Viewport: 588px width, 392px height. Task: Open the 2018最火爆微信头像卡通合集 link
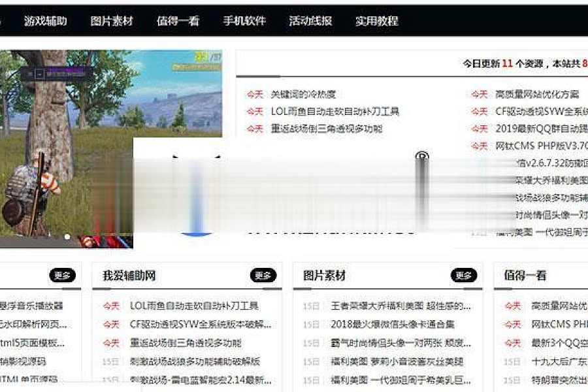(x=393, y=324)
